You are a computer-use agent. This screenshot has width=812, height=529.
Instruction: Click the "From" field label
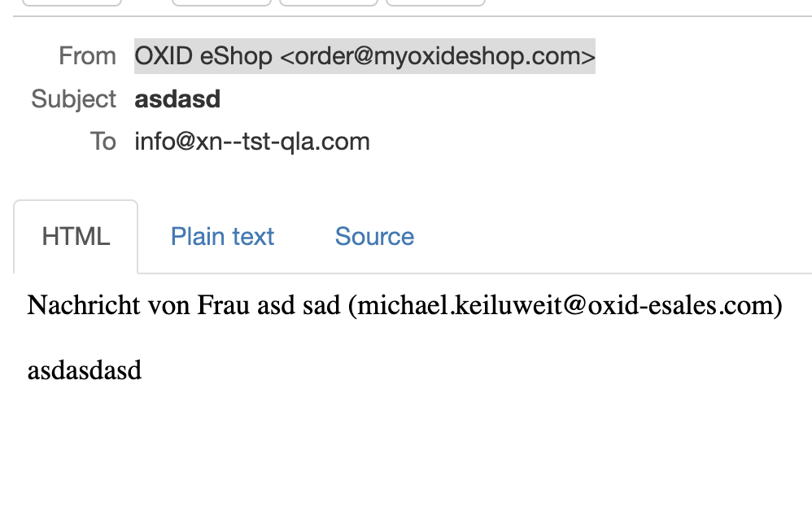click(87, 56)
